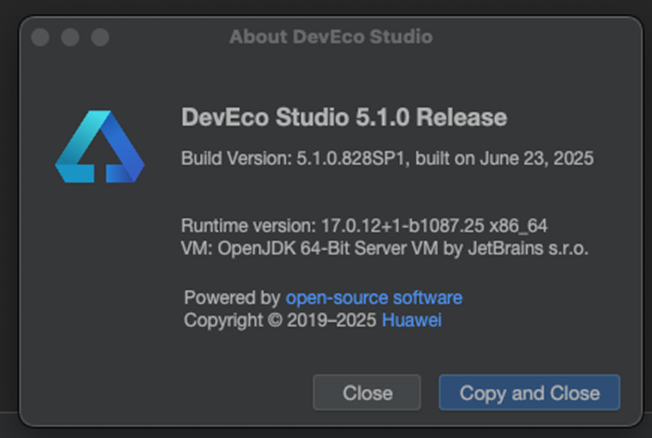Click the DevEco Studio 5.1.0 Release heading
Image resolution: width=652 pixels, height=438 pixels.
point(344,117)
